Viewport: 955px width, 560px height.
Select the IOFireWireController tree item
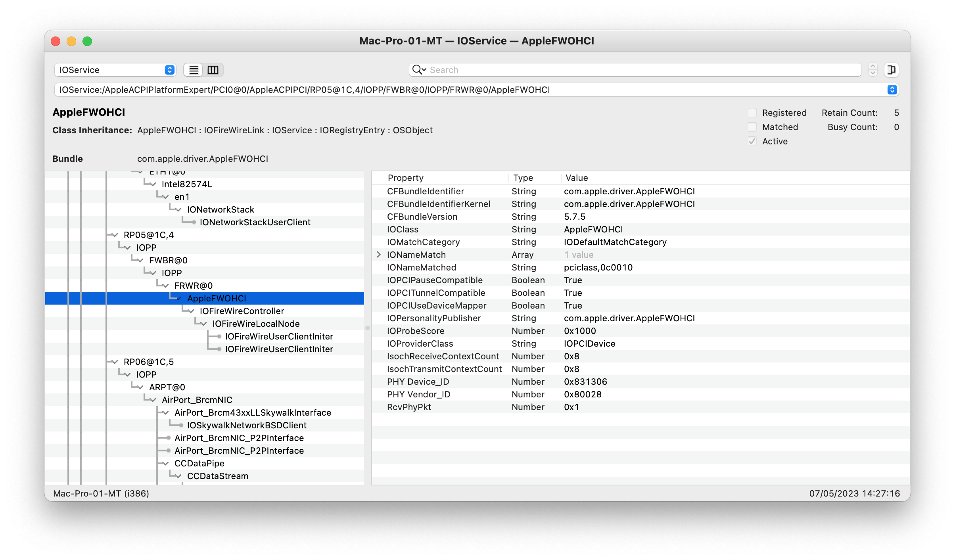(242, 311)
